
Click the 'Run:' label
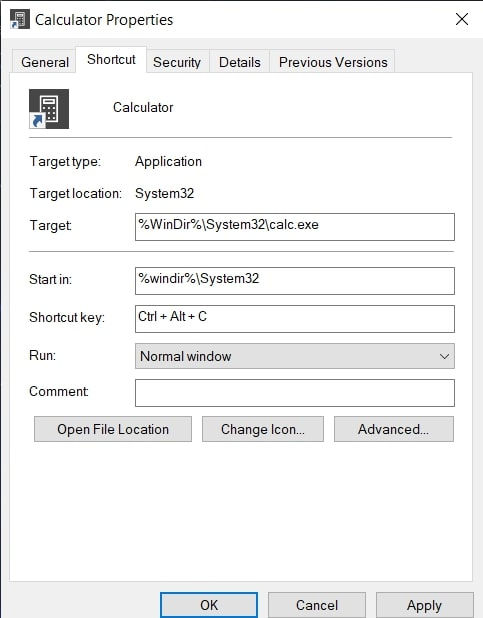pyautogui.click(x=43, y=355)
